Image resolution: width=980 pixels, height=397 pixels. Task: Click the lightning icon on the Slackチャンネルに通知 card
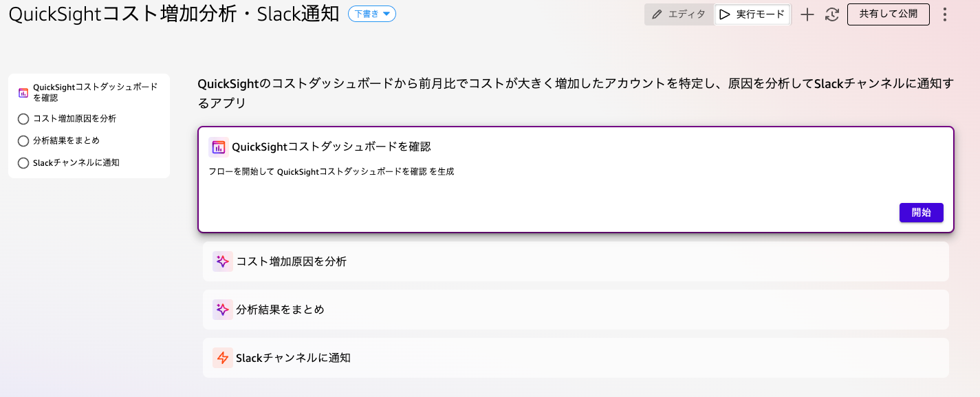(x=222, y=358)
